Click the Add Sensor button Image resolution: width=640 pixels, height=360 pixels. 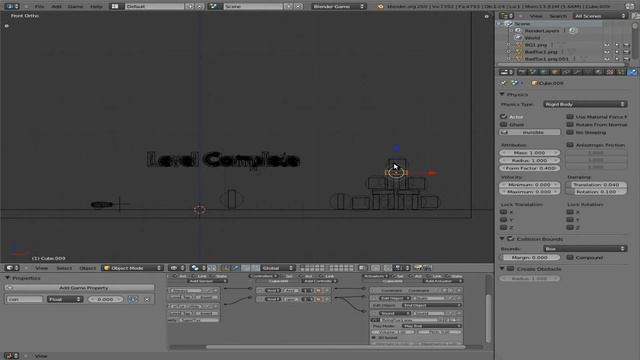coord(207,281)
